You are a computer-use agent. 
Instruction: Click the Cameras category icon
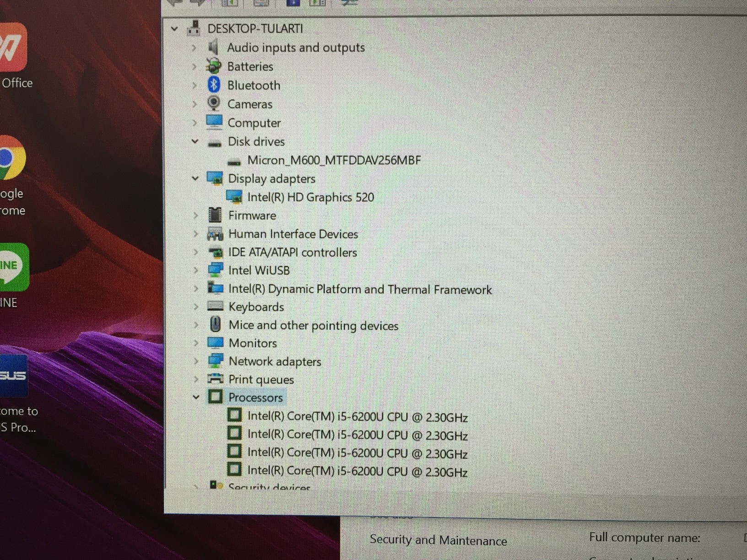pyautogui.click(x=213, y=104)
